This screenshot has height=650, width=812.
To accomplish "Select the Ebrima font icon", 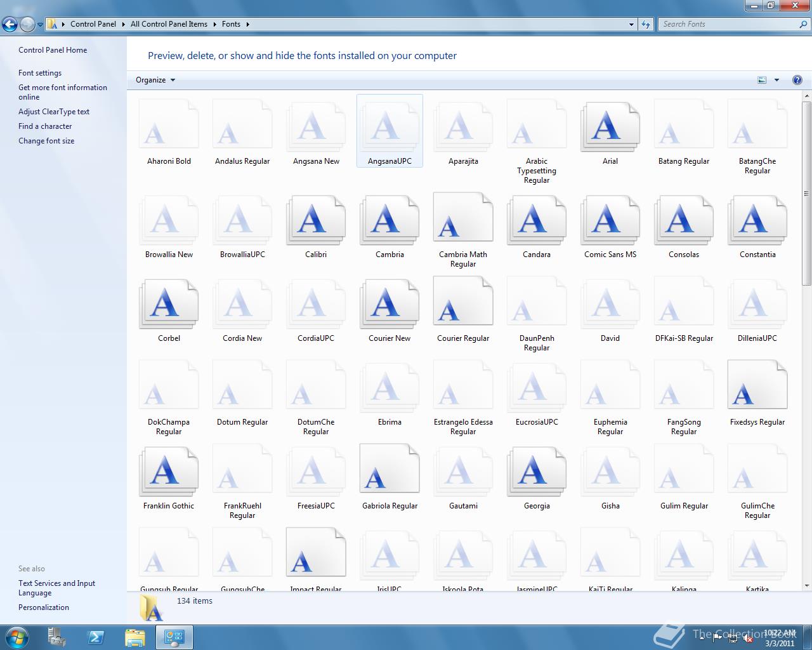I will (x=389, y=387).
